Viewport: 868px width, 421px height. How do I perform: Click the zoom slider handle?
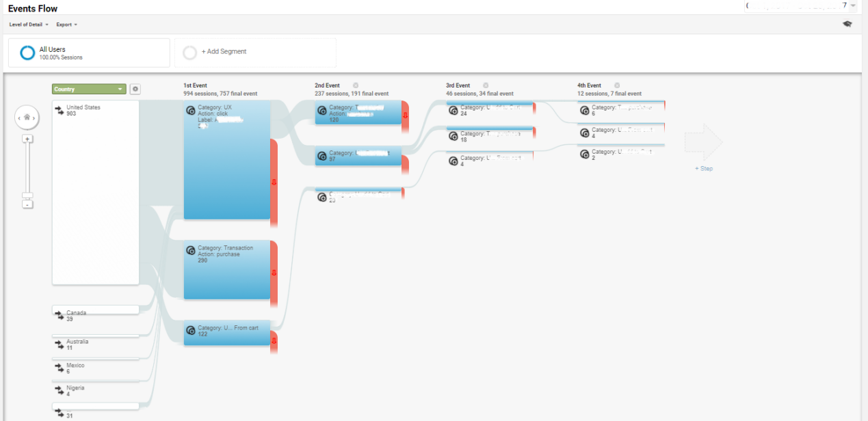[27, 195]
